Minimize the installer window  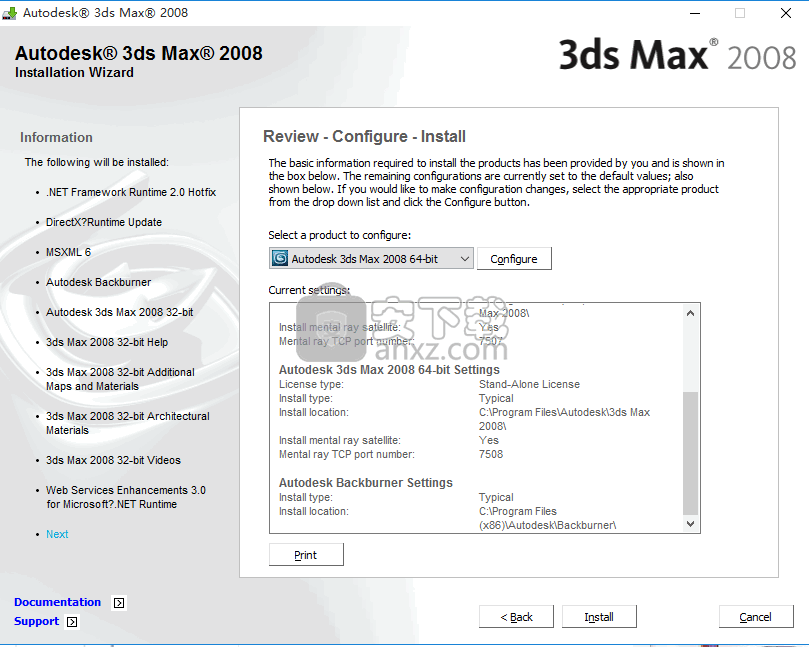pos(695,13)
